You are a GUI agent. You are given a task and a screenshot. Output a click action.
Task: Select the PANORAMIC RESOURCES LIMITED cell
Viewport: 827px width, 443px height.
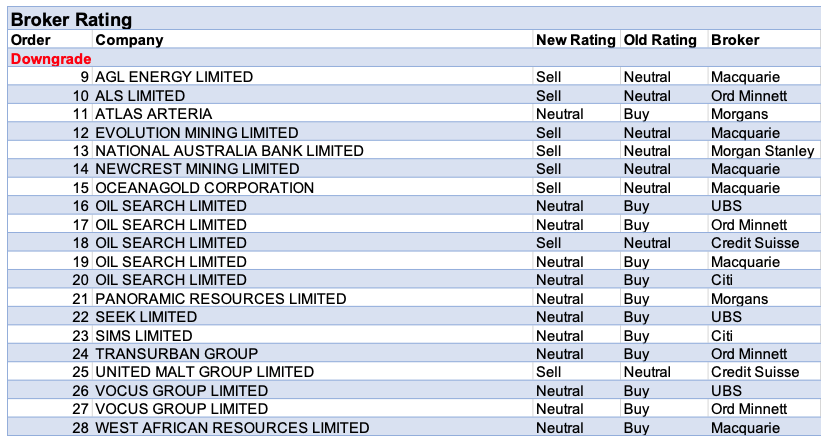[x=221, y=299]
